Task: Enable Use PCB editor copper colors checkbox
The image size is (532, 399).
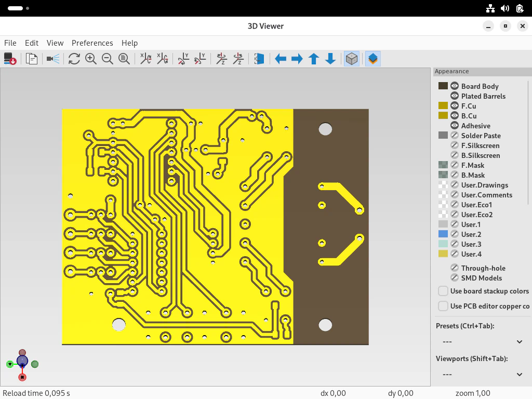Action: coord(443,306)
